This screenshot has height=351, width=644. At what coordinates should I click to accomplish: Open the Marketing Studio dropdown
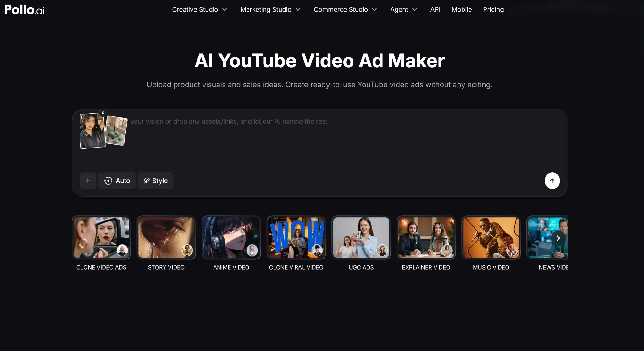tap(270, 10)
